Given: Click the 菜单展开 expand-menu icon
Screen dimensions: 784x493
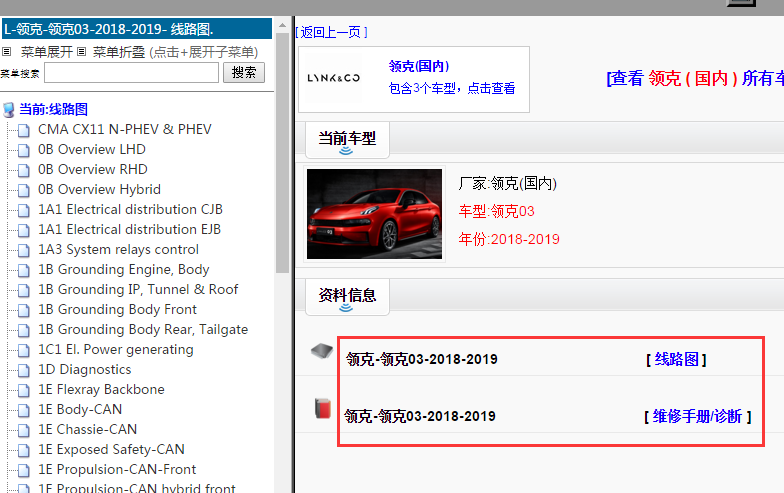Looking at the screenshot, I should tap(6, 52).
